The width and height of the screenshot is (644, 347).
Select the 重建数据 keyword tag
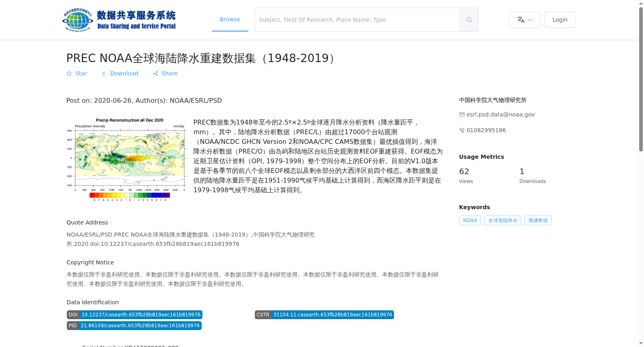[x=538, y=220]
